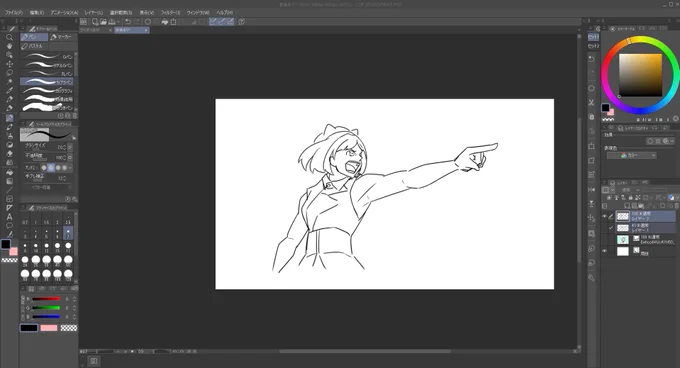Click the Undo arrow in the command bar
Image resolution: width=680 pixels, height=368 pixels.
(128, 22)
